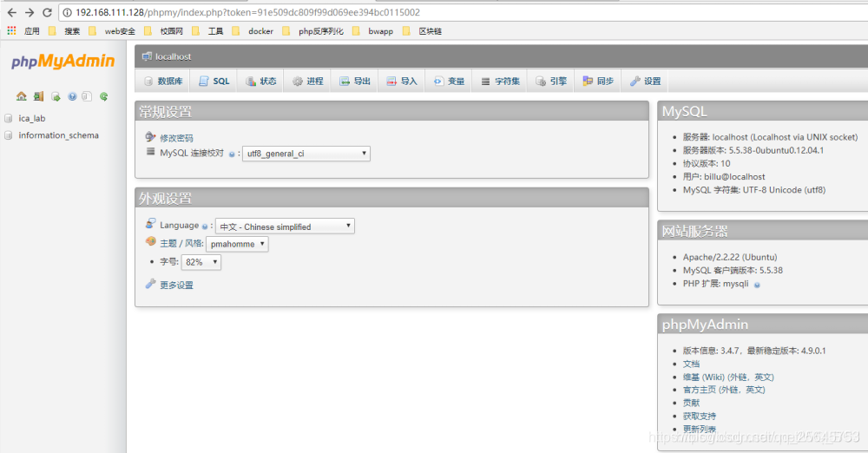Click the Language flag icon
The image size is (868, 453).
(150, 224)
